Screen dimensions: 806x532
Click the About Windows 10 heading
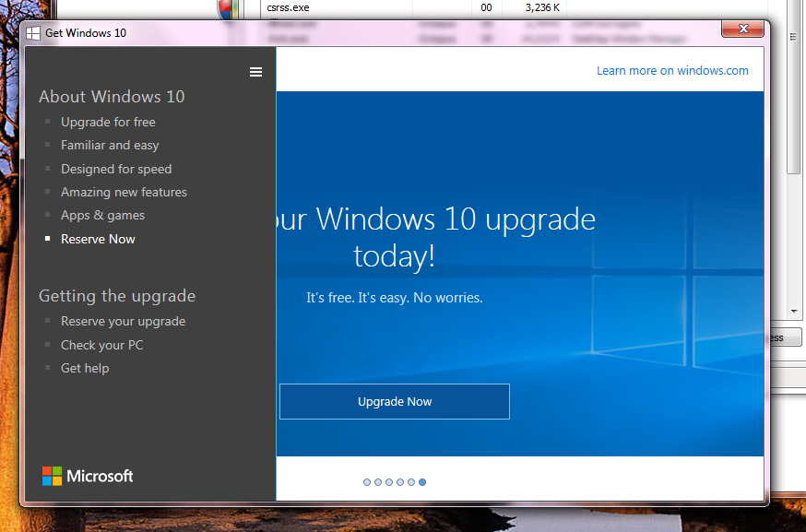coord(112,97)
